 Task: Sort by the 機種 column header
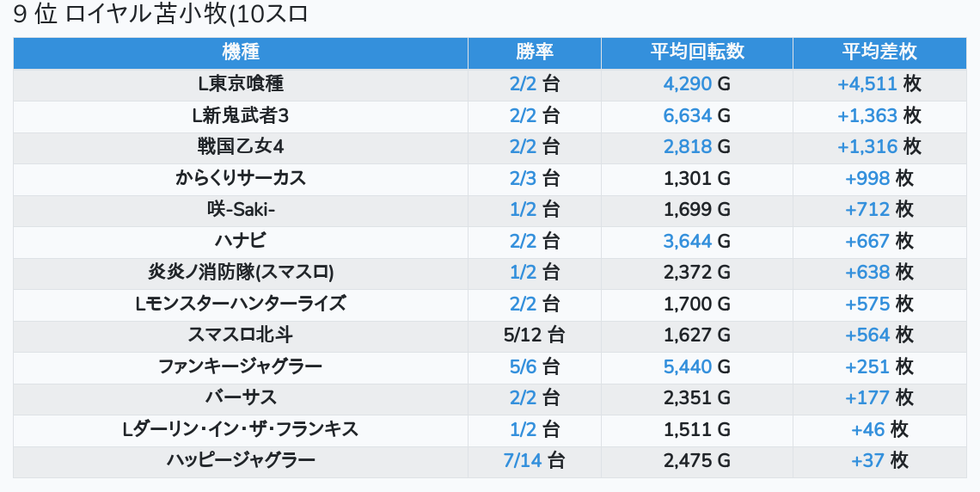(241, 52)
